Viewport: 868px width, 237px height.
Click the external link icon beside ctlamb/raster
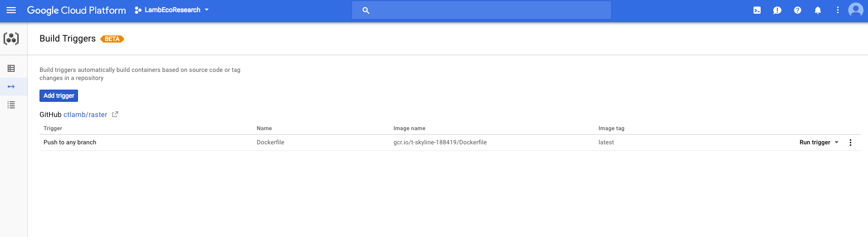click(x=115, y=114)
